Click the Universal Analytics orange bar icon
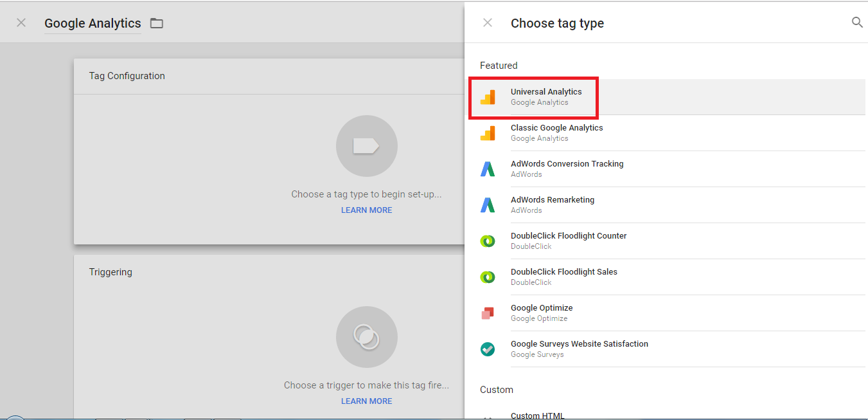This screenshot has height=420, width=868. coord(488,97)
